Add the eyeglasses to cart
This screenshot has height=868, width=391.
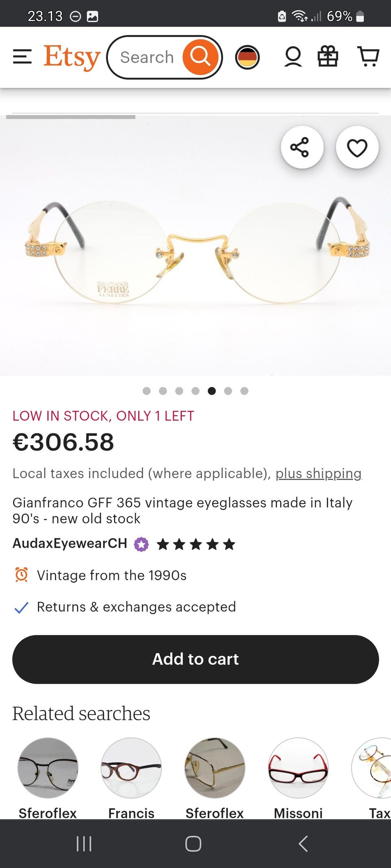(x=195, y=659)
